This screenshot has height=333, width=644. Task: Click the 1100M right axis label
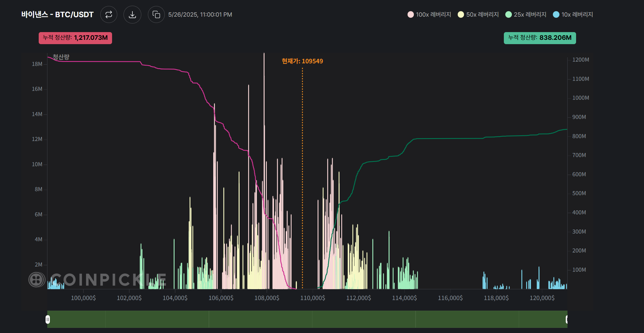581,79
